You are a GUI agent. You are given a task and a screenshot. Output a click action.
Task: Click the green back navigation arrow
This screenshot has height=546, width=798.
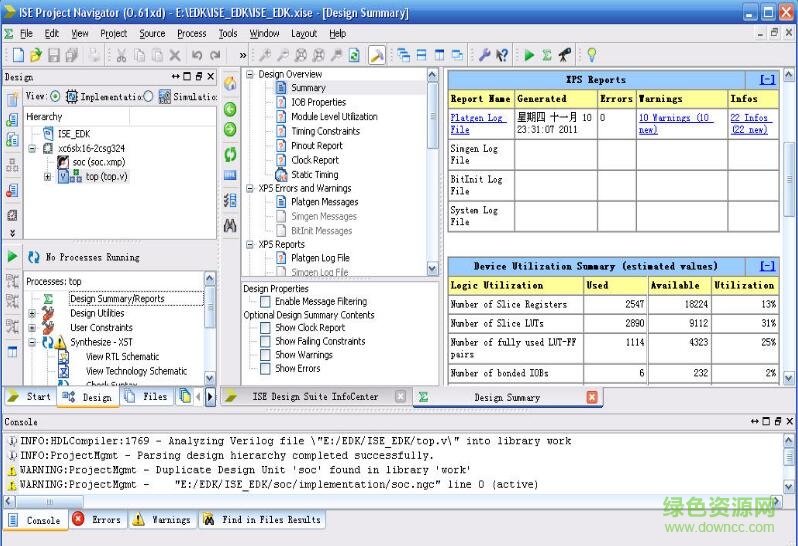pos(230,108)
